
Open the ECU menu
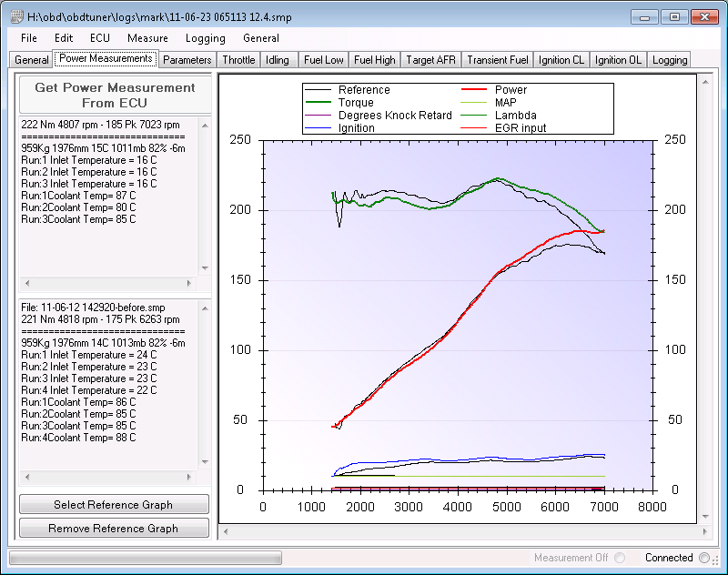tap(100, 38)
